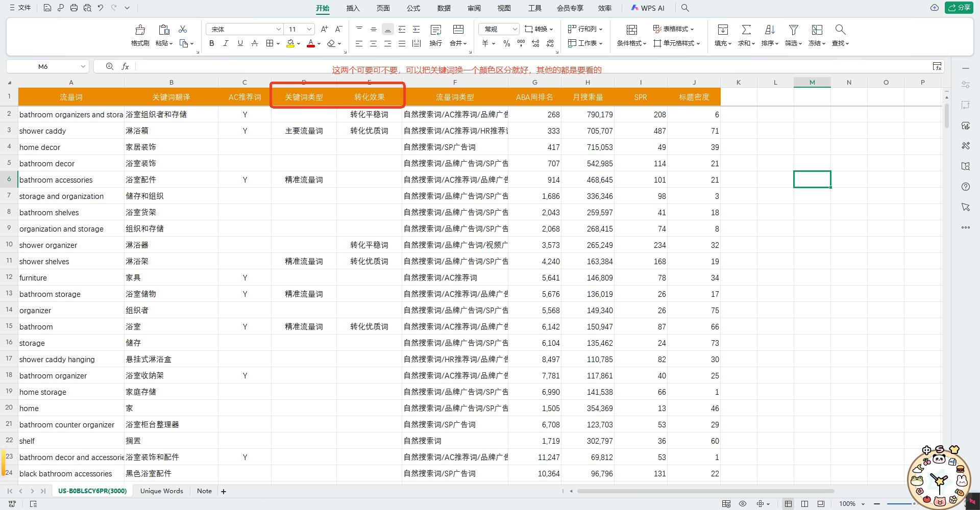Add a new sheet with plus button
980x510 pixels.
click(x=223, y=492)
